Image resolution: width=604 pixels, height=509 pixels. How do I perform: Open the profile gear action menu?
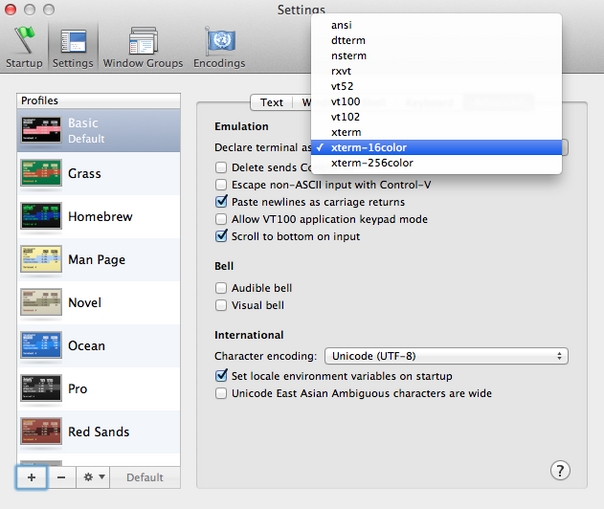pyautogui.click(x=95, y=478)
